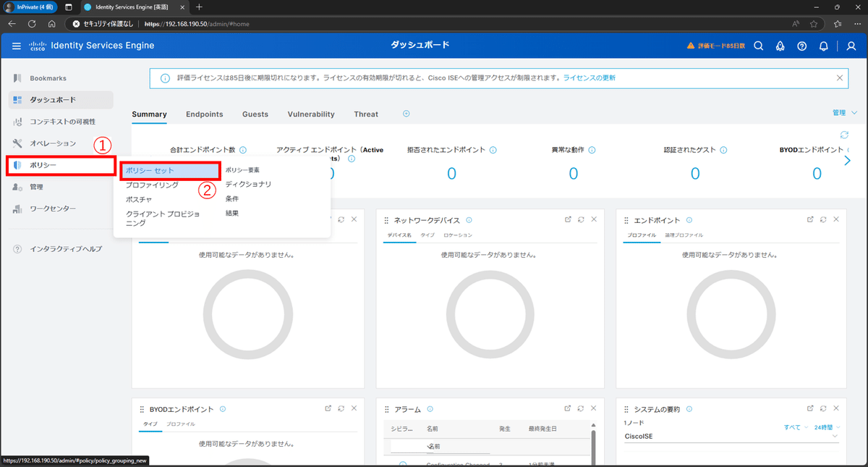
Task: Open the global search magnifier icon
Action: 758,46
